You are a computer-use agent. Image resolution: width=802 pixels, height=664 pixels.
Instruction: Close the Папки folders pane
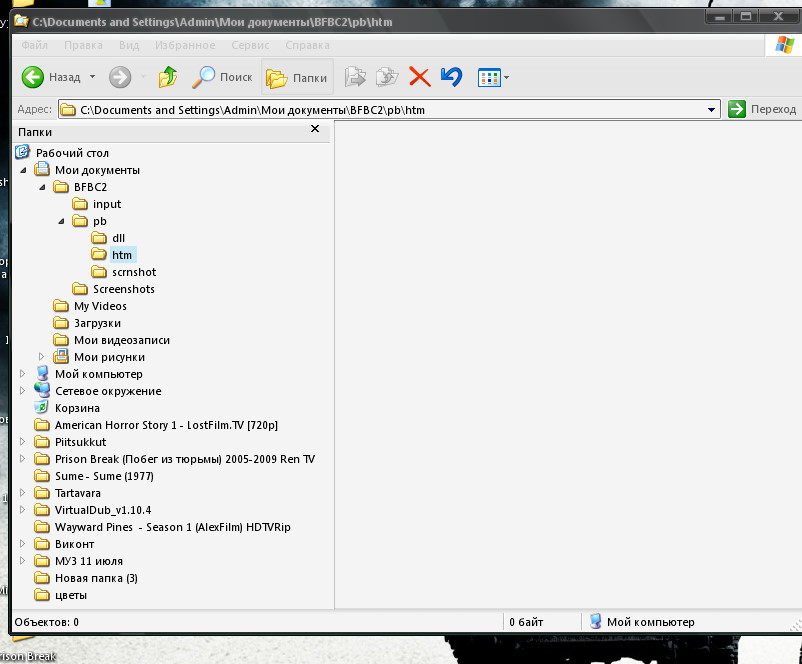315,129
